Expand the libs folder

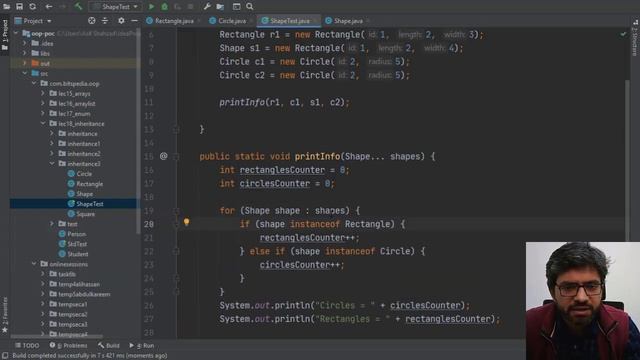25,53
